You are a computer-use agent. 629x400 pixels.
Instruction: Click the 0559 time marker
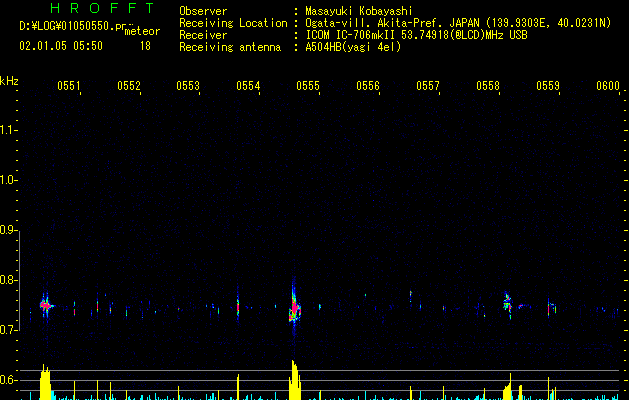[548, 85]
